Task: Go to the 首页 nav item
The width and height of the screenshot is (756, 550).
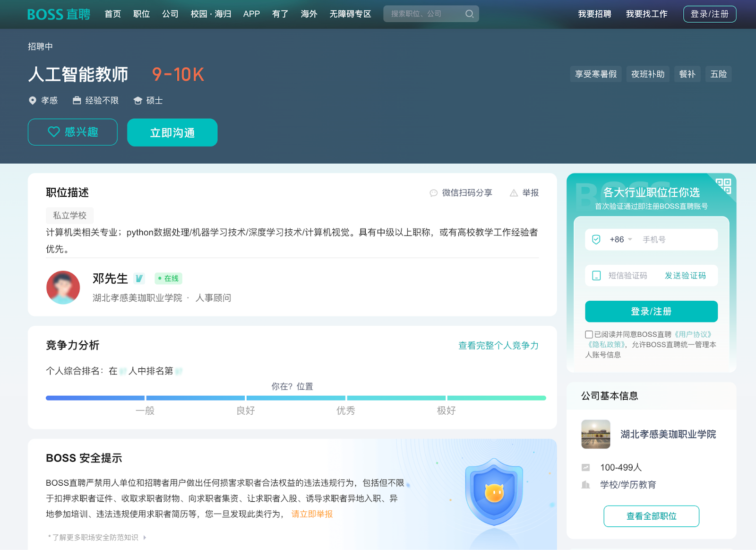Action: click(x=112, y=14)
